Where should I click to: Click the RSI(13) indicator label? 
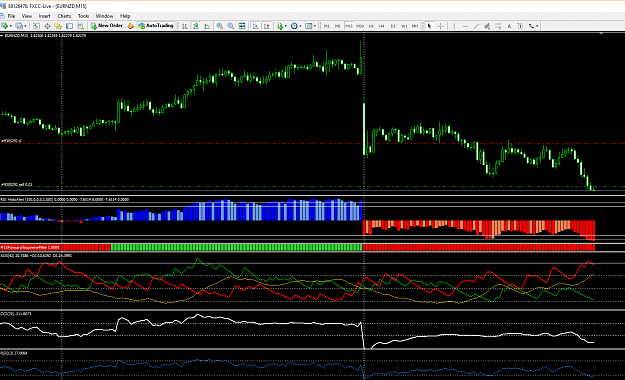[x=14, y=353]
